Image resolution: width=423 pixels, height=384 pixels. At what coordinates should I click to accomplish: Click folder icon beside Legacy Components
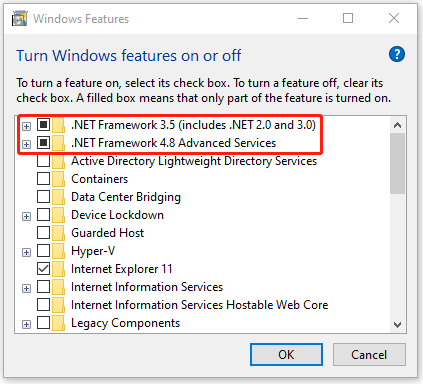coord(59,323)
